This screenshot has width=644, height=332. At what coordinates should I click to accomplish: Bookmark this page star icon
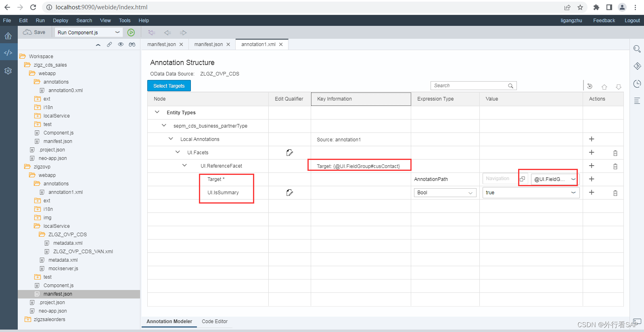click(580, 7)
